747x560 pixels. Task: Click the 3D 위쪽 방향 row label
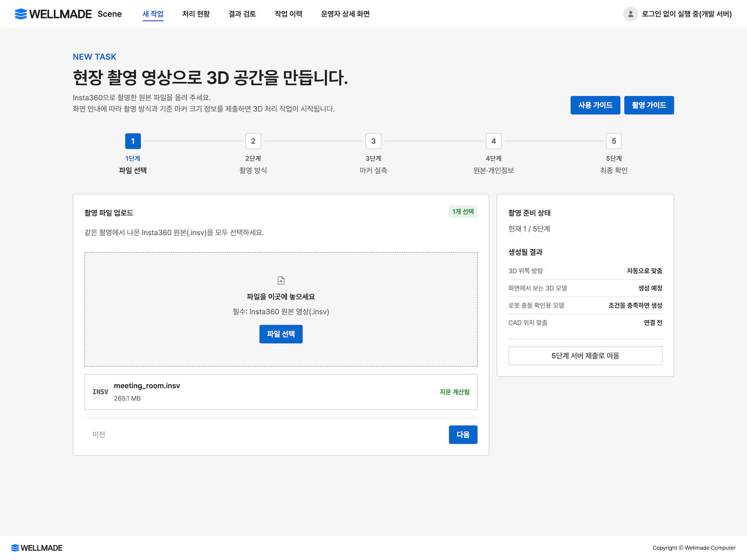[526, 271]
